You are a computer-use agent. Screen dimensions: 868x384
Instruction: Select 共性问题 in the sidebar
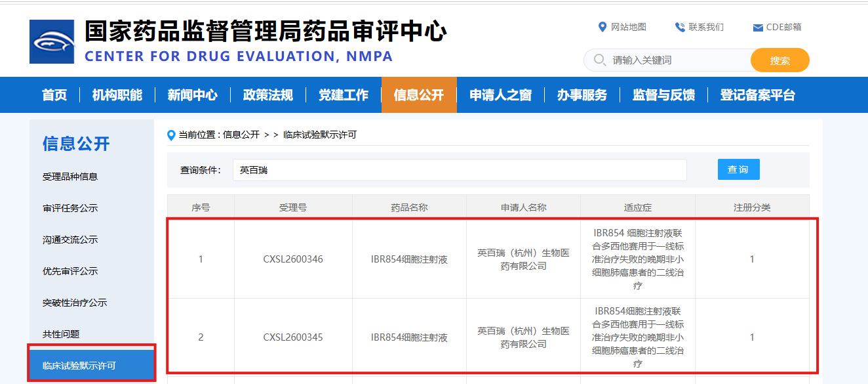(x=61, y=334)
